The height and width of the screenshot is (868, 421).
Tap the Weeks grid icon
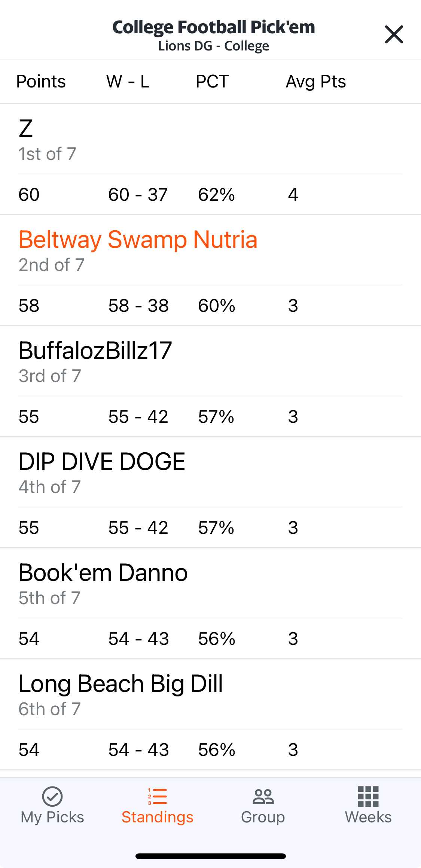pyautogui.click(x=368, y=796)
